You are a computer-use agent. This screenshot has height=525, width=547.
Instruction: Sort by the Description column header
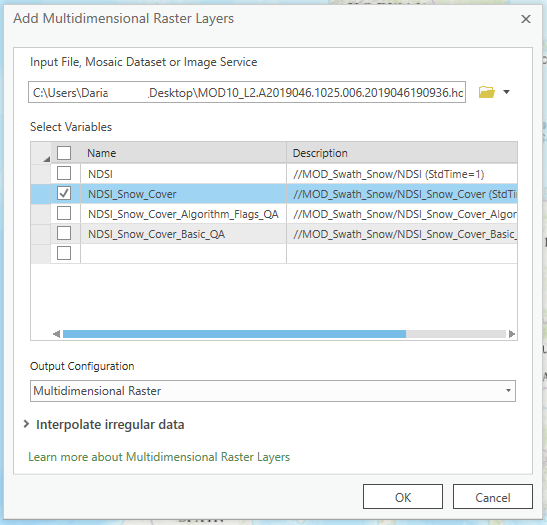tap(402, 153)
